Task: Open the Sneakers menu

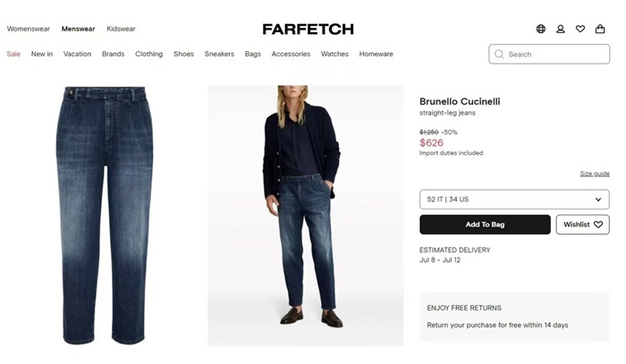Action: (219, 54)
